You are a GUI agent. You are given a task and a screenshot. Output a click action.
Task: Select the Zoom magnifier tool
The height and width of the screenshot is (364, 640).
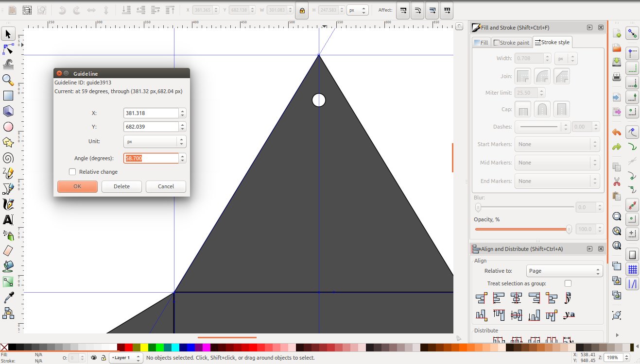coord(8,80)
